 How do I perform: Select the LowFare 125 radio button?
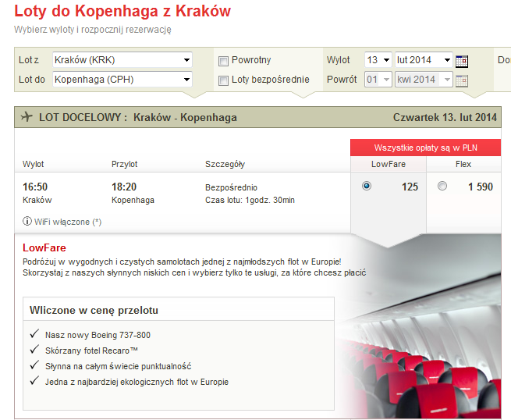pos(367,186)
